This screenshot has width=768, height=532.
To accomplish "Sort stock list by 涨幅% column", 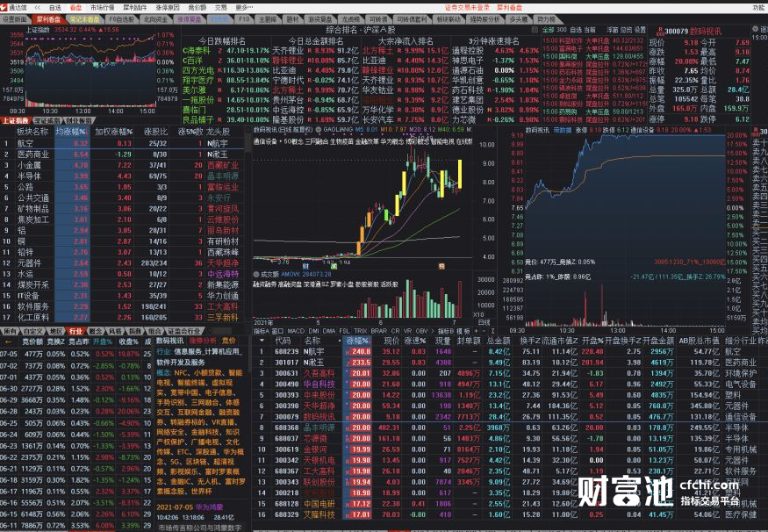I will 357,341.
